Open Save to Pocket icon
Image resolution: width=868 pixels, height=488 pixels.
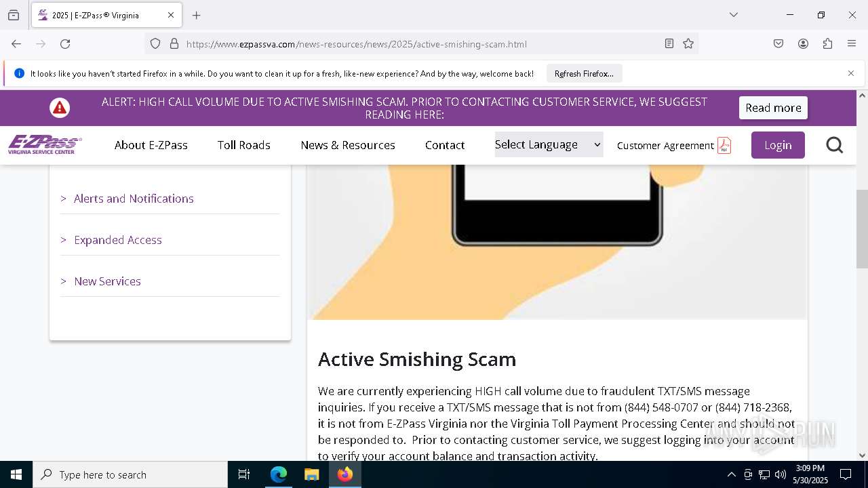pos(778,44)
